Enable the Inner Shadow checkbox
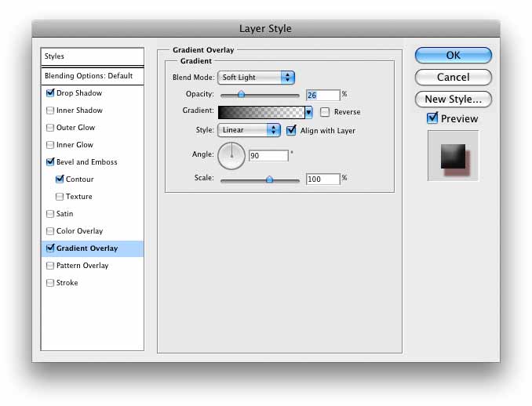 [50, 111]
